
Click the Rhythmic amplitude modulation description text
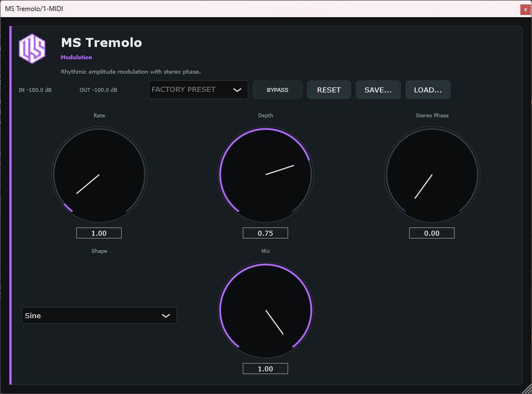tap(131, 71)
